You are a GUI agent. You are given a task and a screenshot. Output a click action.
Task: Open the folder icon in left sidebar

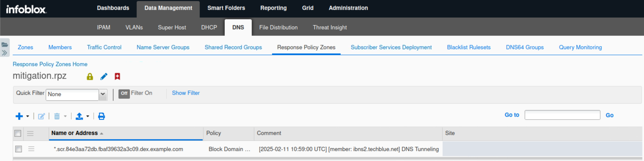[x=5, y=45]
